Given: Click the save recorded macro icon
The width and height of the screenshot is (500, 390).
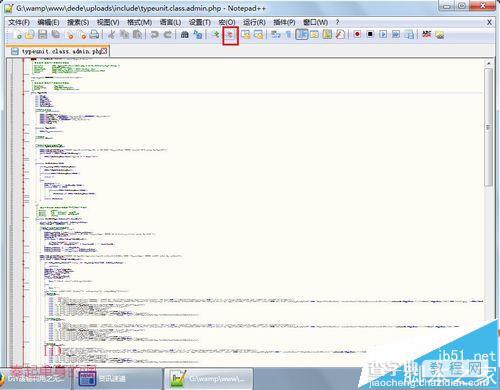Looking at the screenshot, I should (410, 35).
